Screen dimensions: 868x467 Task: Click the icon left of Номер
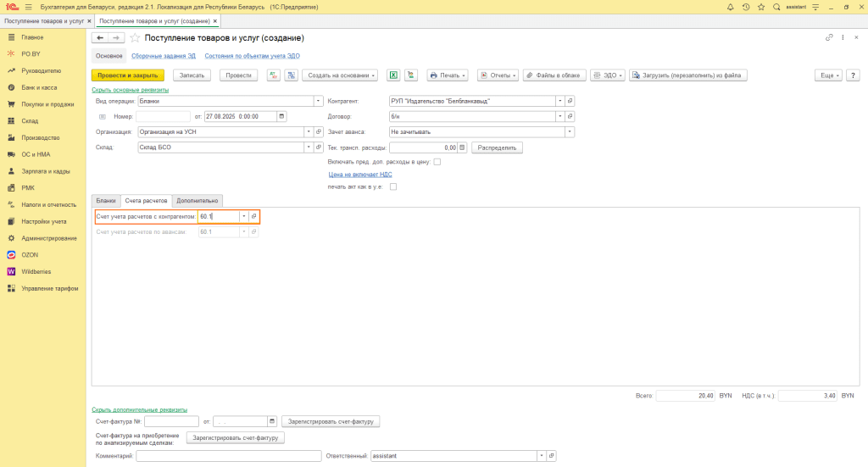pyautogui.click(x=103, y=117)
